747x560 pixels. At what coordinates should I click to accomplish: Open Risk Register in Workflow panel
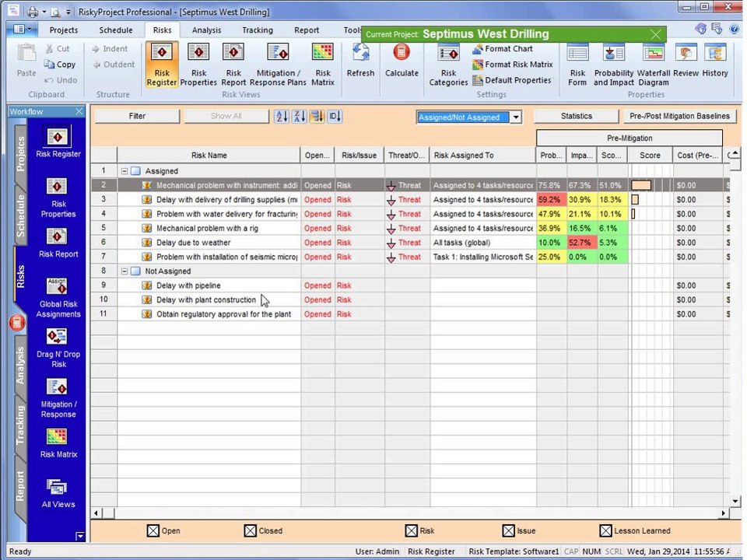point(58,142)
